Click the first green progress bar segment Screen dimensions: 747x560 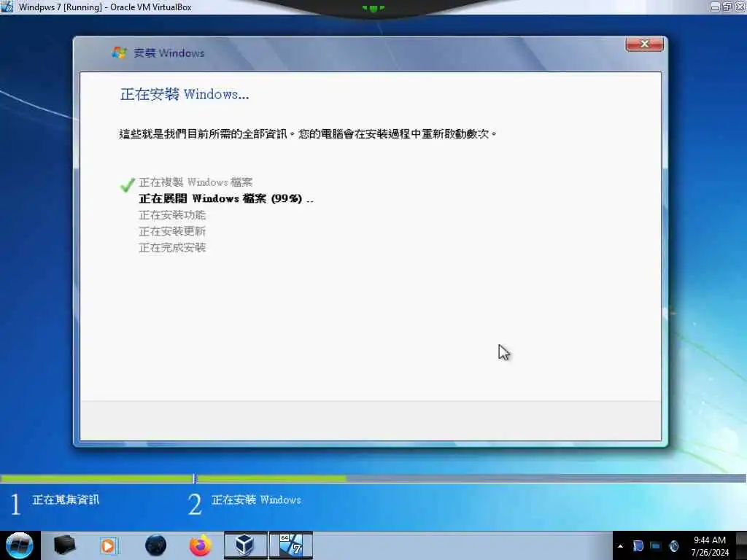[x=97, y=478]
